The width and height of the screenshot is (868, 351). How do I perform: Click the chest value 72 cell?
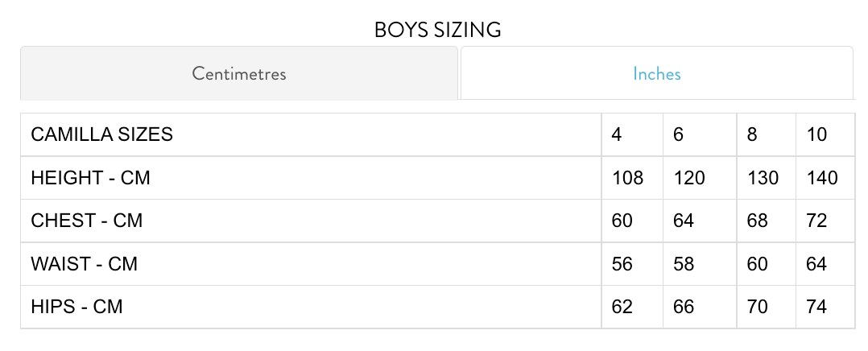tap(816, 221)
